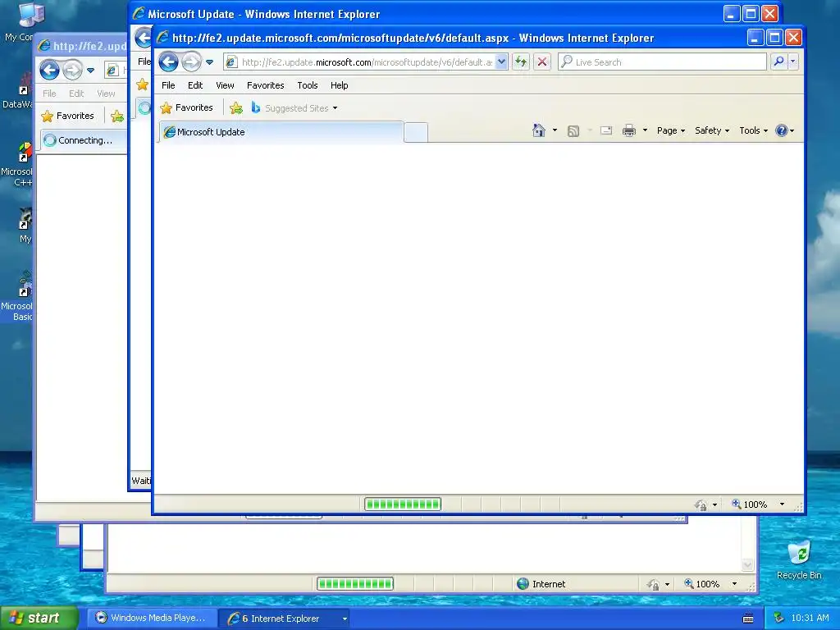Open Favorites in leftmost background IE window
Image resolution: width=840 pixels, height=630 pixels.
[67, 116]
